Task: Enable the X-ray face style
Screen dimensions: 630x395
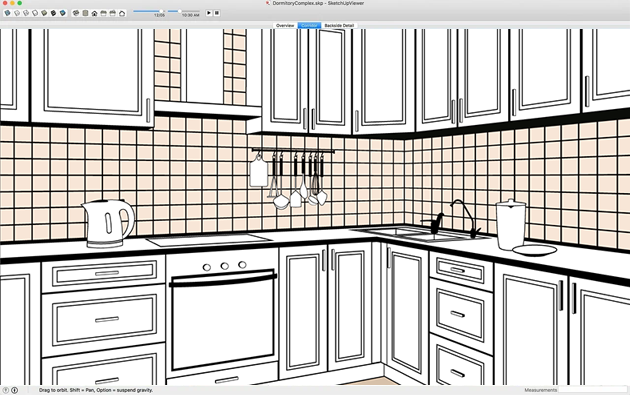Action: (8, 13)
